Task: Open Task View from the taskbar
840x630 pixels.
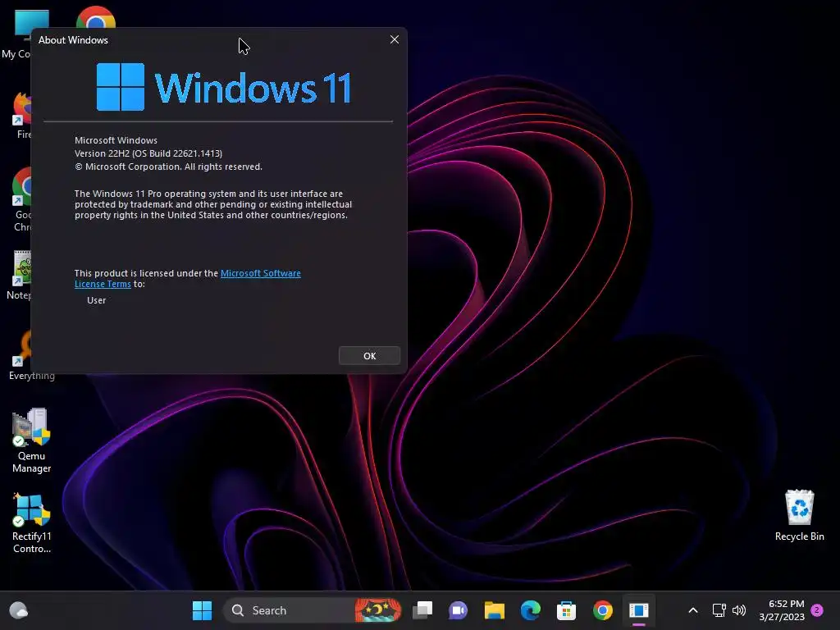Action: (x=422, y=610)
